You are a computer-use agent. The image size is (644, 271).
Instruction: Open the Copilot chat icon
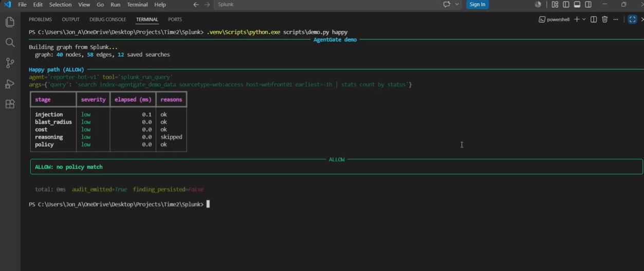pos(447,5)
